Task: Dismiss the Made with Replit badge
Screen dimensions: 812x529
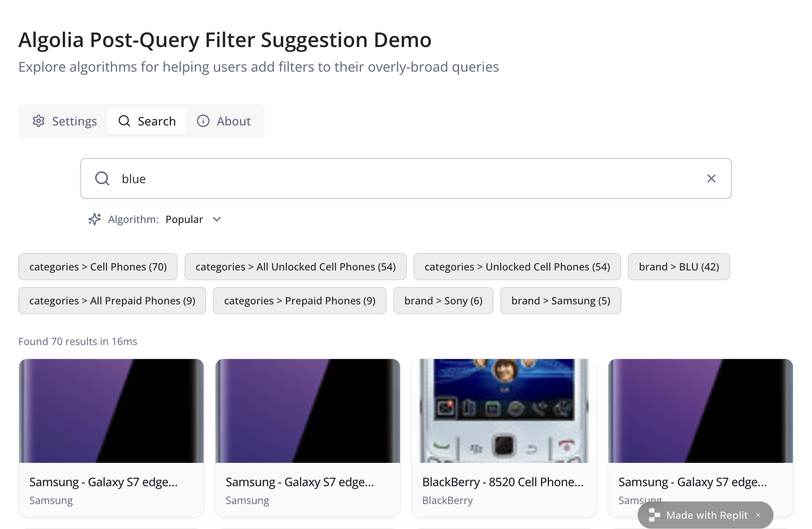Action: (758, 515)
